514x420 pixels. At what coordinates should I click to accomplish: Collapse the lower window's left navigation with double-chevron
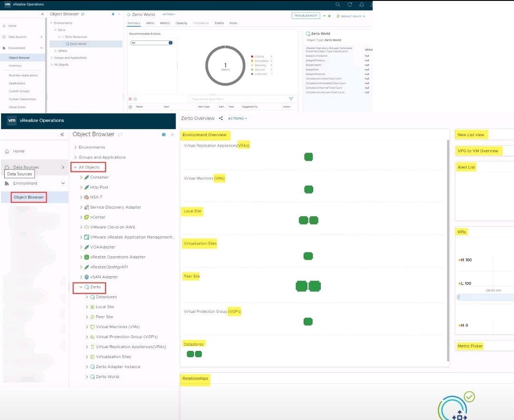[62, 134]
